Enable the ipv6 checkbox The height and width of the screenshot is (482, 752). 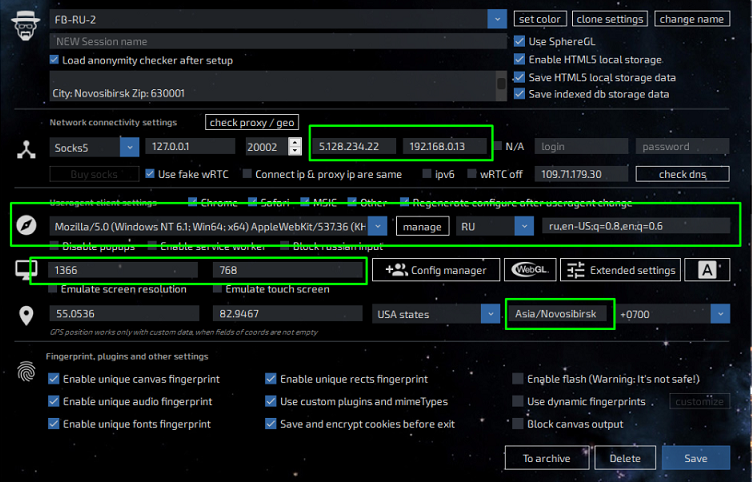[427, 174]
